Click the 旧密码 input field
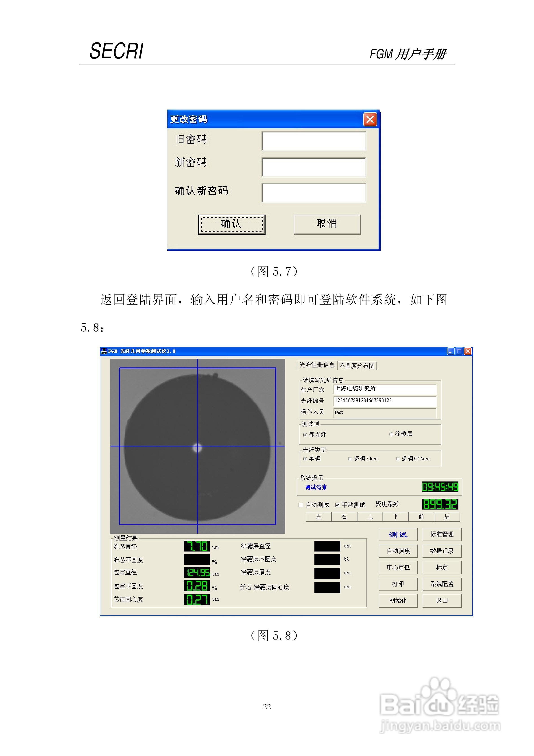Viewport: 534px width, 756px height. pos(314,141)
